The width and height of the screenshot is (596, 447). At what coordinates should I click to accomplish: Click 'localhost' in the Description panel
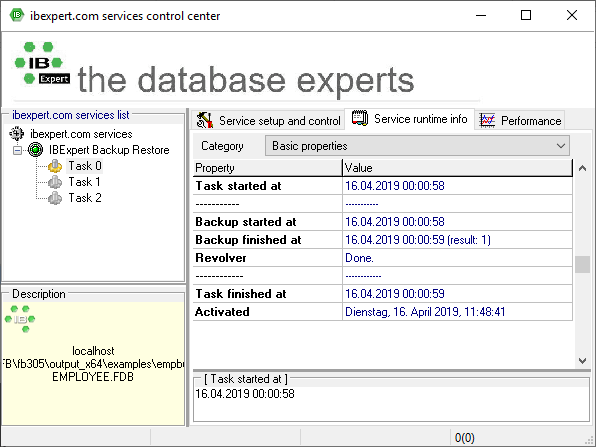pos(93,350)
